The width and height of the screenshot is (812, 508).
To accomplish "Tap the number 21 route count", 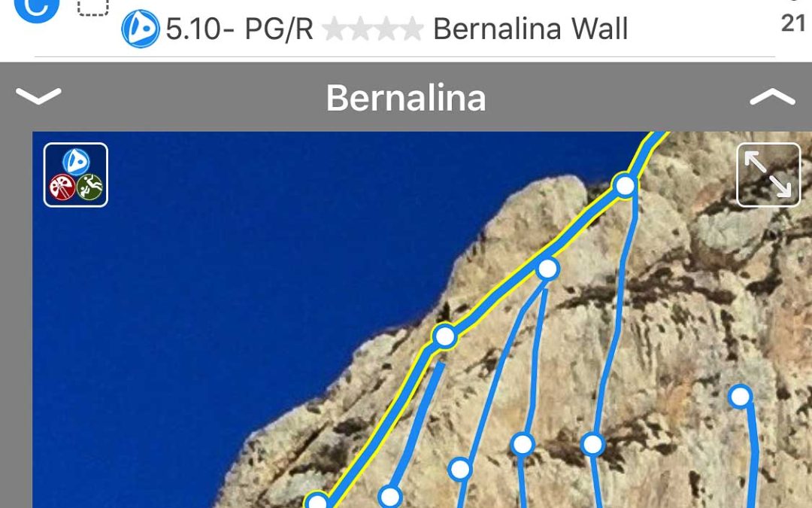I will point(793,24).
